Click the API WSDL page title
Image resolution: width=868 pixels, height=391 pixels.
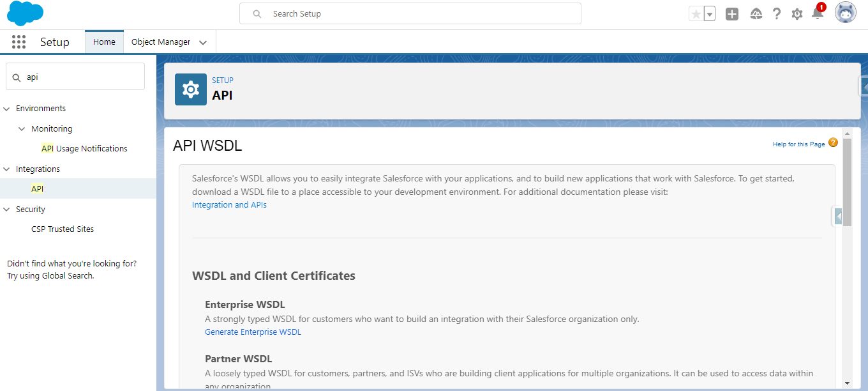coord(207,146)
